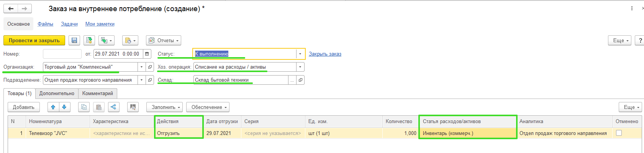Select the Отгрузить action cell
This screenshot has height=153, width=644.
click(x=179, y=133)
